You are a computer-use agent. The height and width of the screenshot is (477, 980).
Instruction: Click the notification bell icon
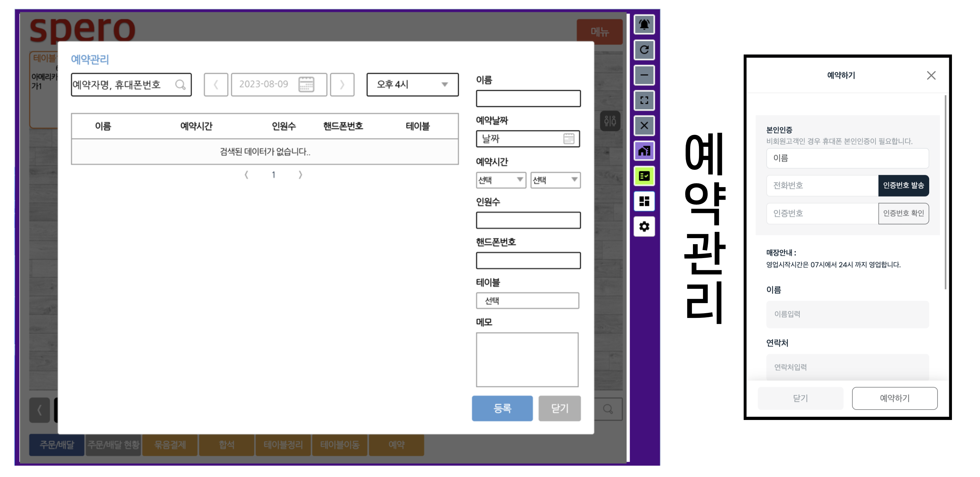point(644,25)
